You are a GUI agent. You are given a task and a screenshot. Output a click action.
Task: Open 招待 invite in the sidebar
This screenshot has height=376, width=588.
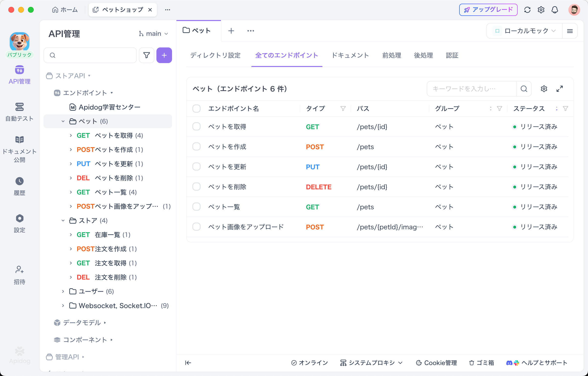point(20,276)
